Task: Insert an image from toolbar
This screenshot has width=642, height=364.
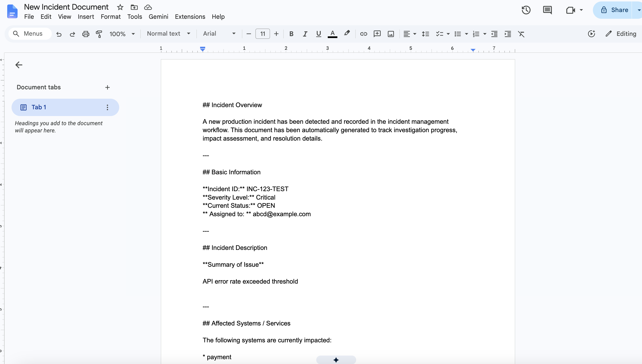Action: [x=391, y=34]
